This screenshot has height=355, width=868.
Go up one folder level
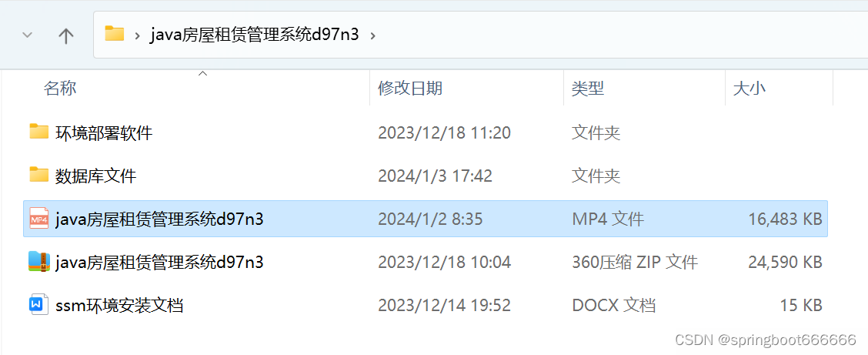point(66,35)
